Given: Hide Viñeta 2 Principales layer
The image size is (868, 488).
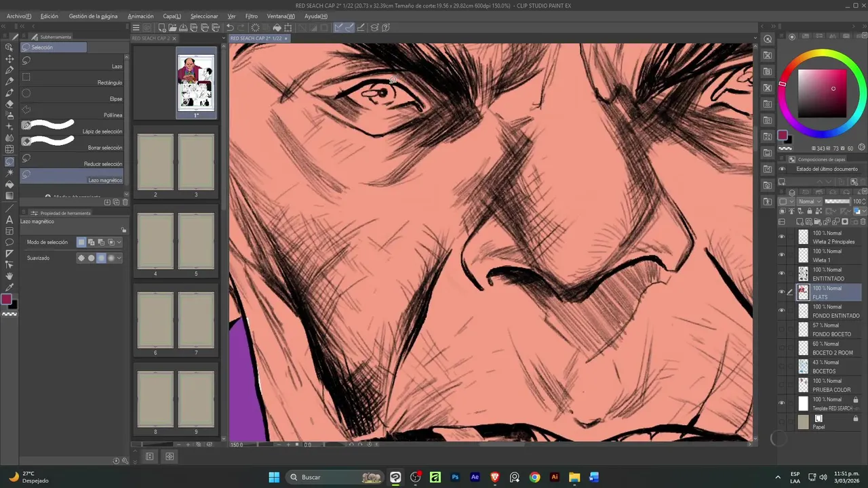Looking at the screenshot, I should coord(782,237).
